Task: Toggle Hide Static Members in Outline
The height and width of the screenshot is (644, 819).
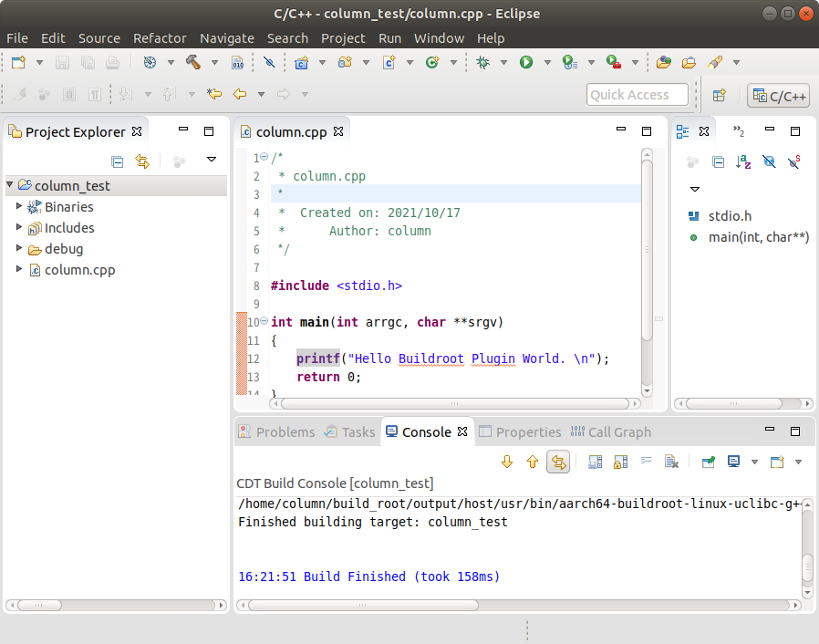Action: (x=794, y=162)
